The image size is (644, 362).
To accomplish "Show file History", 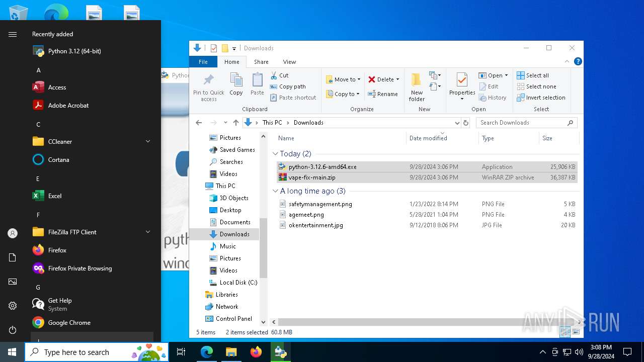I will point(493,98).
